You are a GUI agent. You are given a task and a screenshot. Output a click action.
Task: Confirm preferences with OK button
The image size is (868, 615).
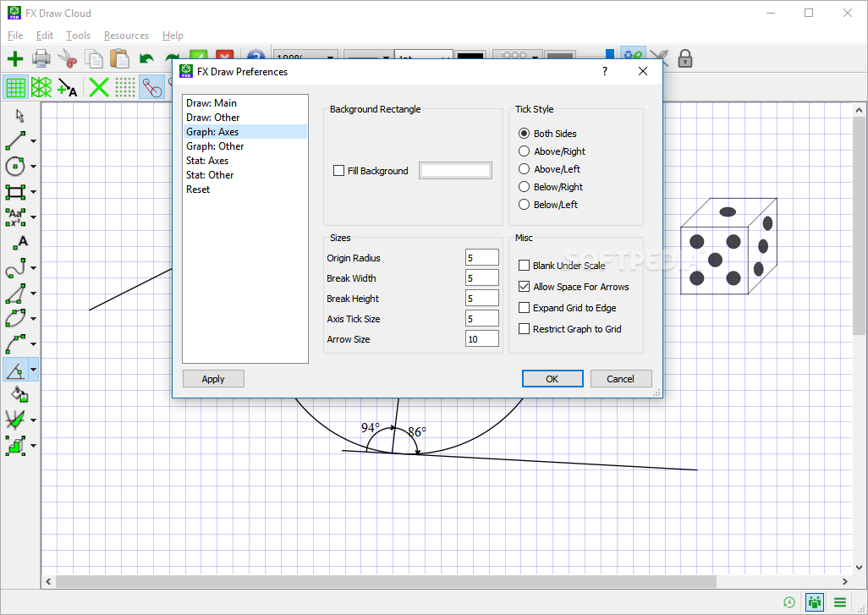552,379
